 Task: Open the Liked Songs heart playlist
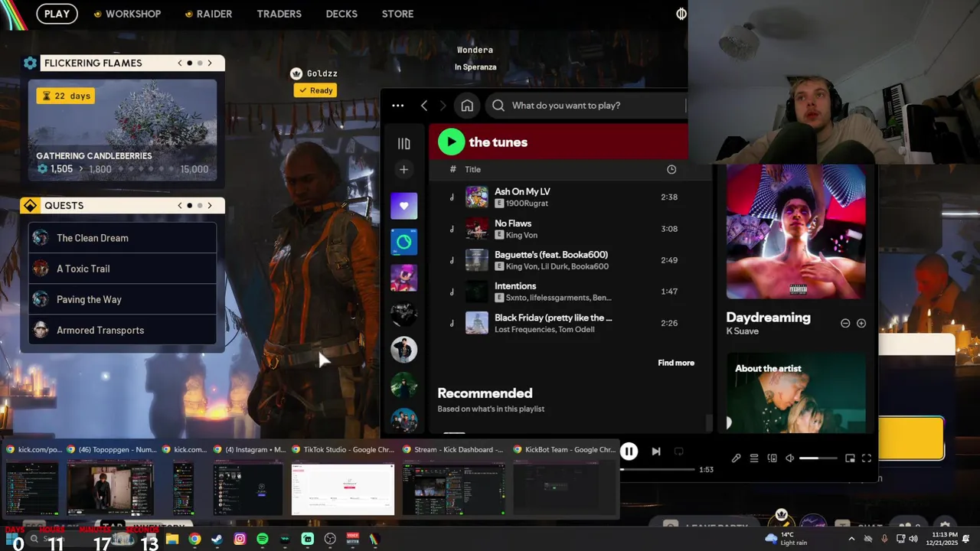[403, 206]
